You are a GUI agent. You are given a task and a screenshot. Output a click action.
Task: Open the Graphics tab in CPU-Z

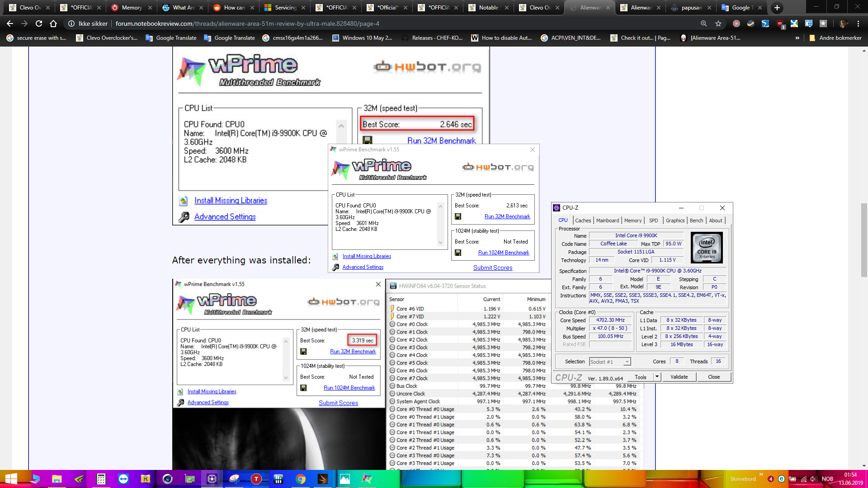point(675,221)
